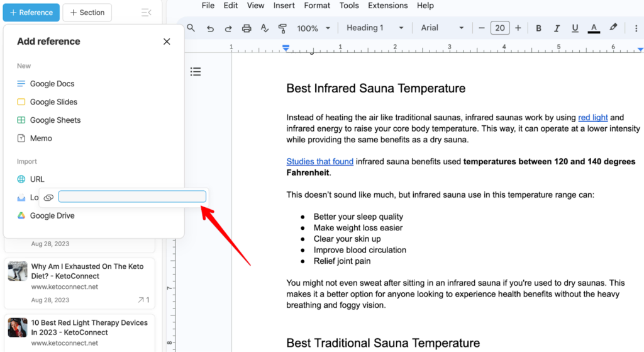Select the paint format roller tool
This screenshot has width=644, height=352.
tap(282, 28)
